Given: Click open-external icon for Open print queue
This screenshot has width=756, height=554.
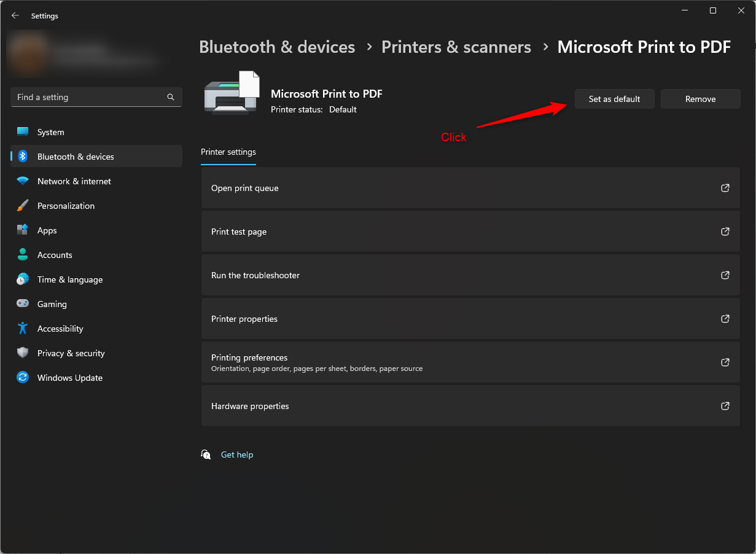Looking at the screenshot, I should pos(725,188).
